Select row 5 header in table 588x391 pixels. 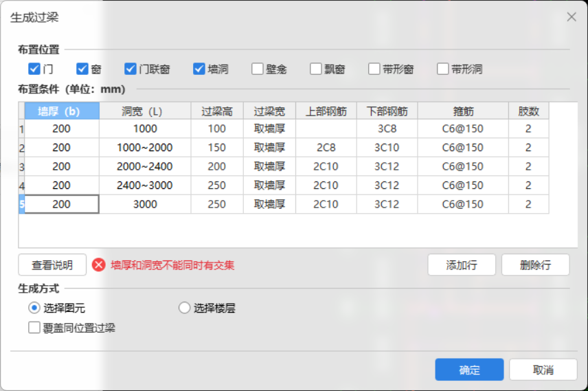point(21,204)
